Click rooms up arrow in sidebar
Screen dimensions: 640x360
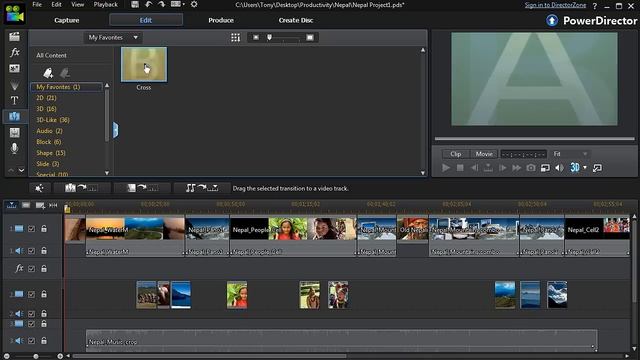[11, 170]
